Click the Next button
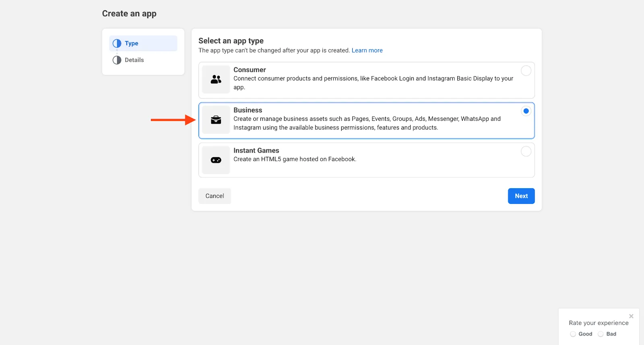The width and height of the screenshot is (644, 345). tap(521, 196)
